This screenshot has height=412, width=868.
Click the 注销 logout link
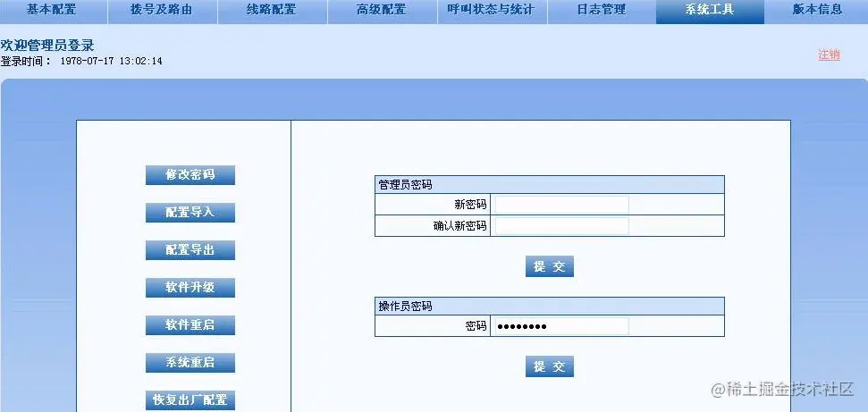click(x=829, y=55)
